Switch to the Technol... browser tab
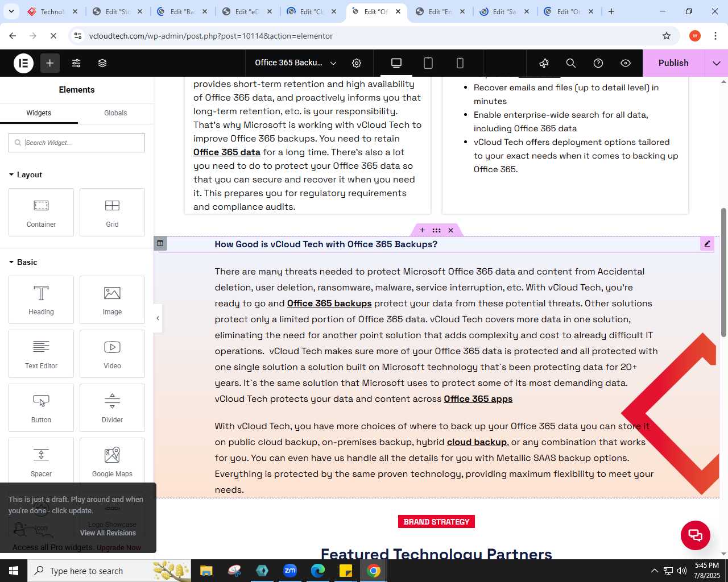Screen dimensions: 728x582 click(x=52, y=11)
